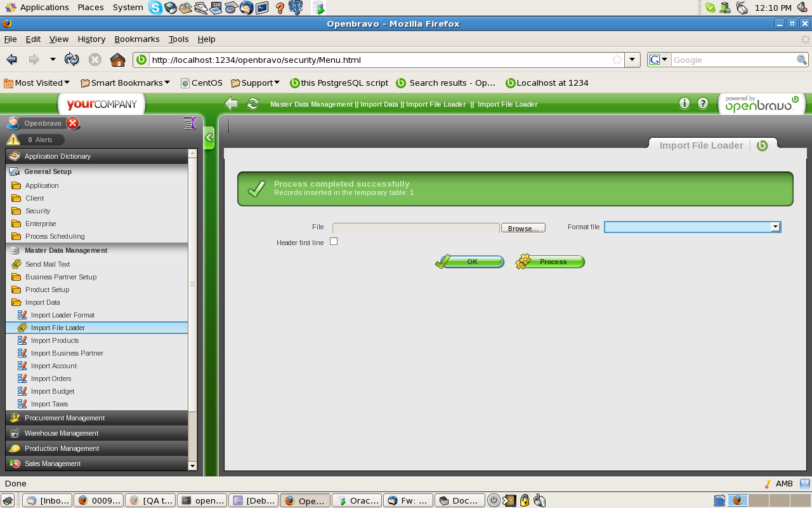This screenshot has height=508, width=812.
Task: Click Firefox Home icon
Action: (x=117, y=60)
